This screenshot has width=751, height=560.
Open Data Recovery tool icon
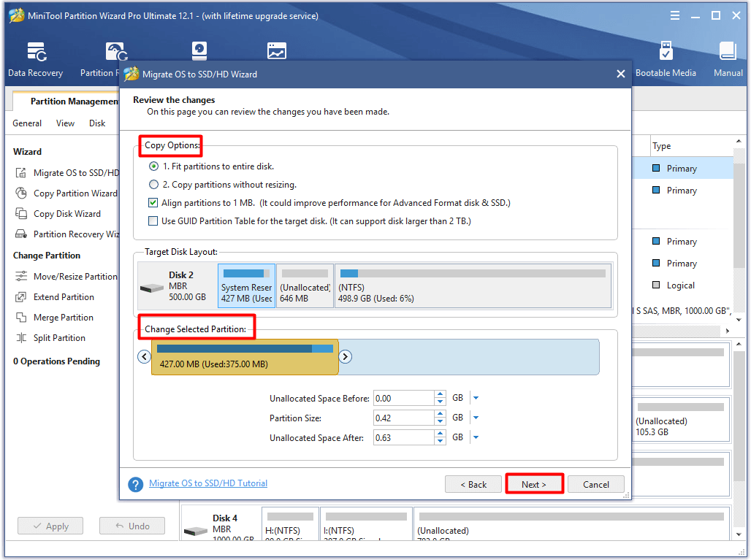click(x=37, y=53)
